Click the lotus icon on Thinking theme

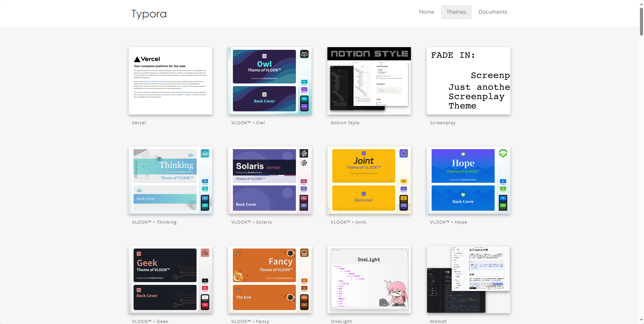click(x=205, y=154)
